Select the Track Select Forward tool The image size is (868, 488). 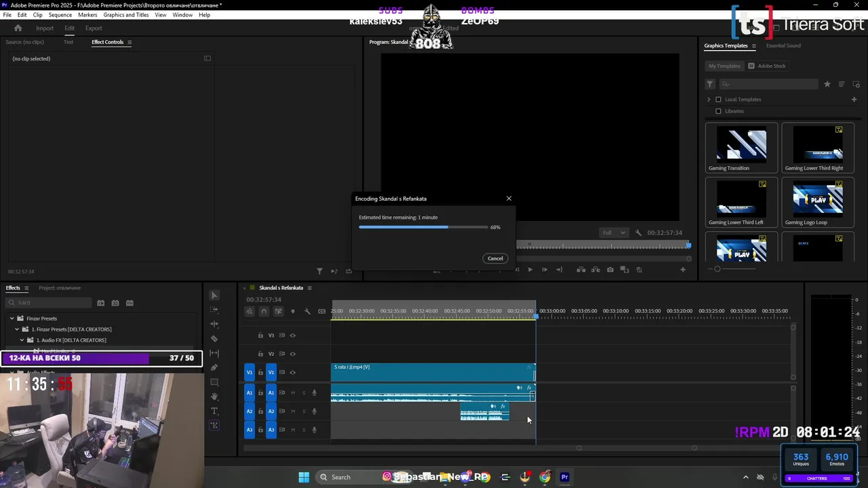pos(214,310)
